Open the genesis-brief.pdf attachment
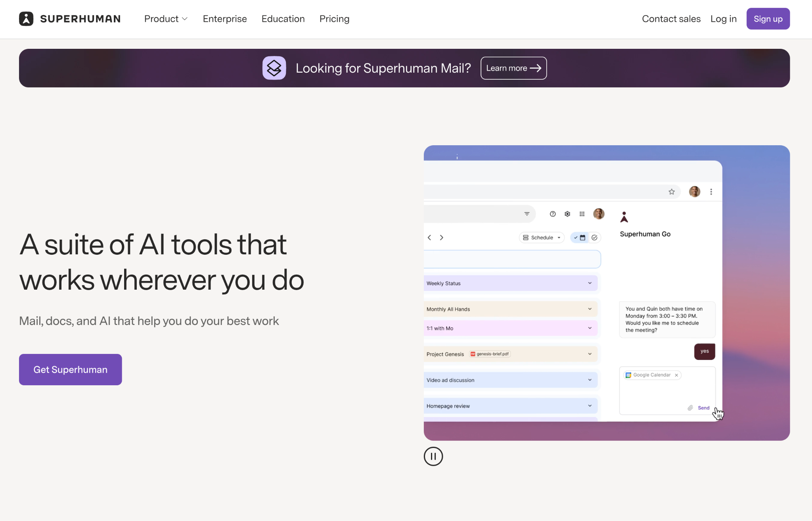 click(490, 354)
